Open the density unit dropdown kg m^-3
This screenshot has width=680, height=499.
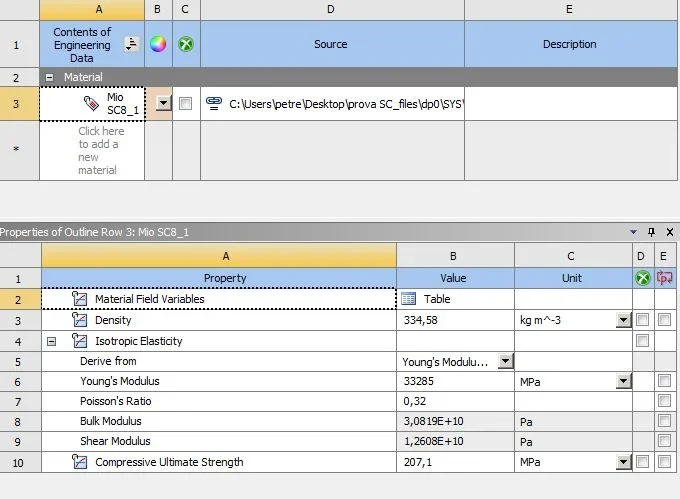[624, 320]
